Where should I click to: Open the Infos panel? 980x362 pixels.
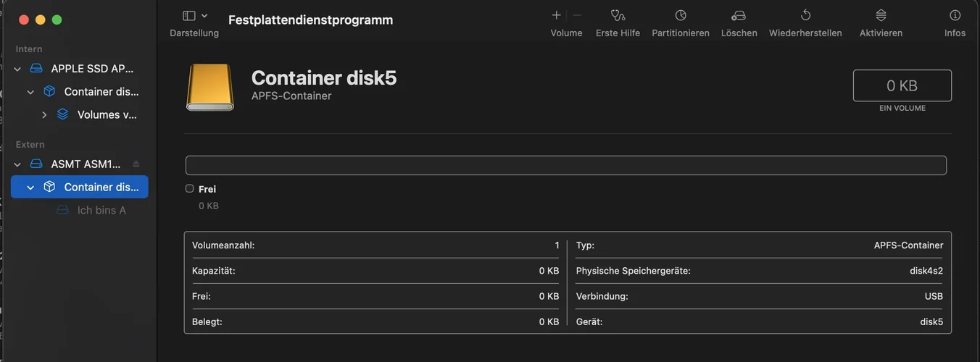tap(955, 15)
